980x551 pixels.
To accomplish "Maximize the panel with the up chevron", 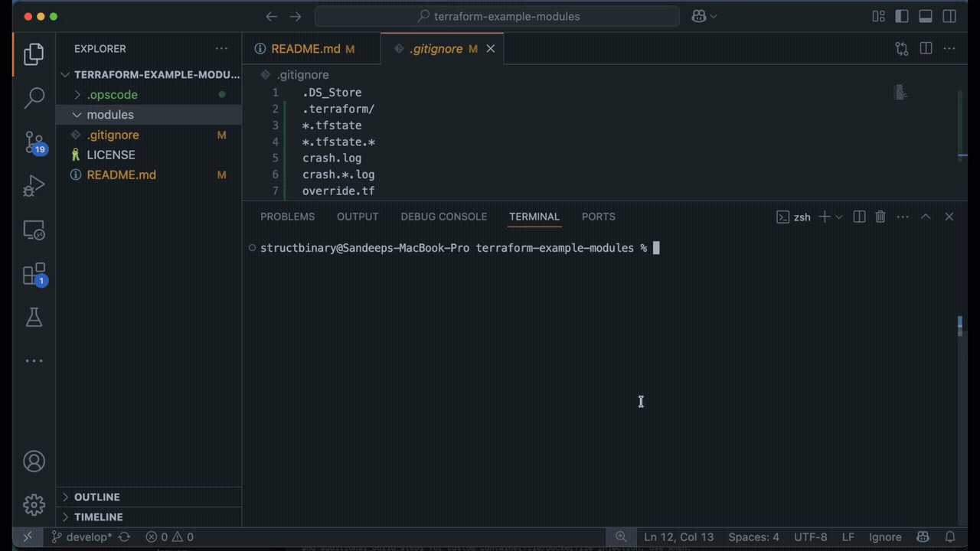I will click(925, 217).
